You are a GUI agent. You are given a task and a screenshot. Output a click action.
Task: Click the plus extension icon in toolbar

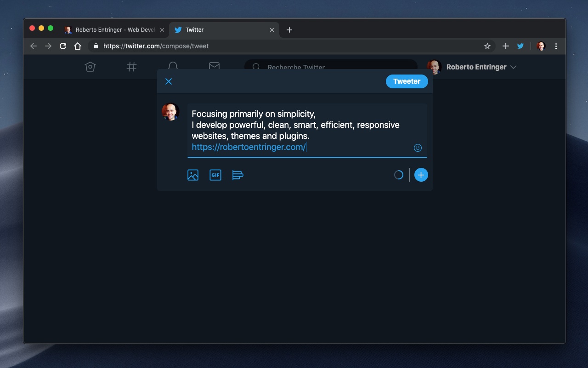[x=505, y=46]
